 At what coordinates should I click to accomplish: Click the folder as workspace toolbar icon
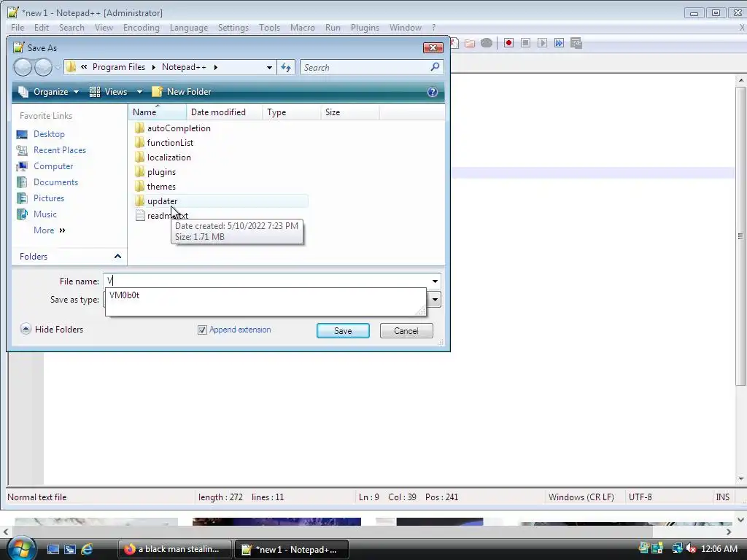[470, 43]
